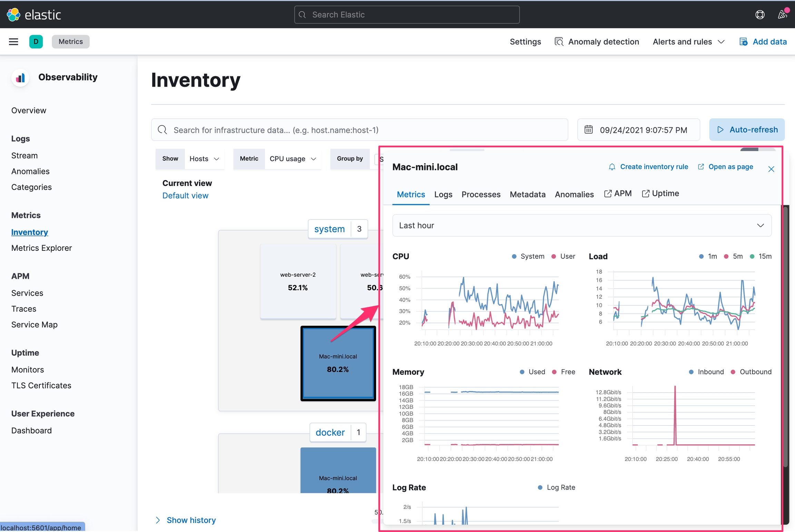
Task: Switch to the Logs tab in flyout
Action: click(x=443, y=194)
